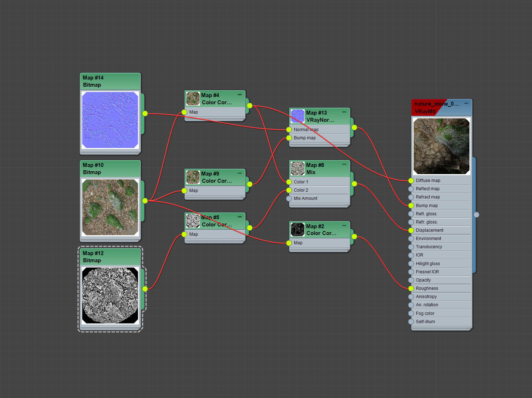Click the Map #12 grayscale bitmap thumbnail
Viewport: 532px width, 398px height.
point(110,296)
